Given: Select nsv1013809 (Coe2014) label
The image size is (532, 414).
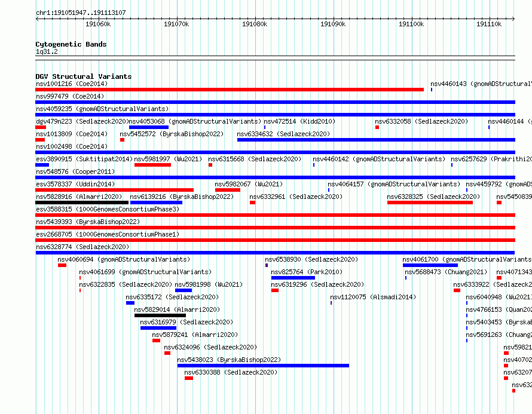Looking at the screenshot, I should tap(72, 134).
